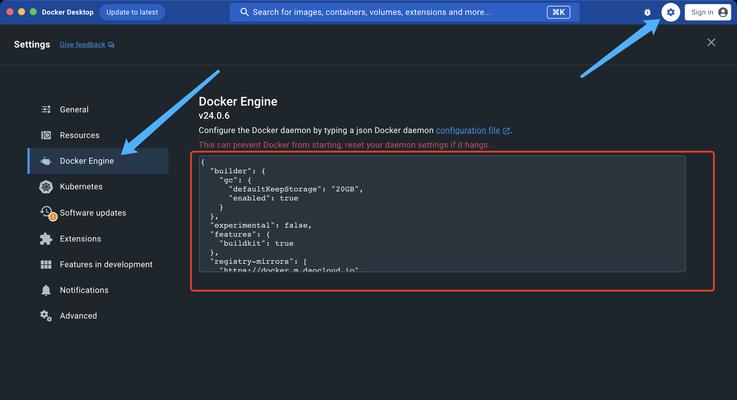Screen dimensions: 737x400
Task: Open the Software updates section
Action: point(98,213)
